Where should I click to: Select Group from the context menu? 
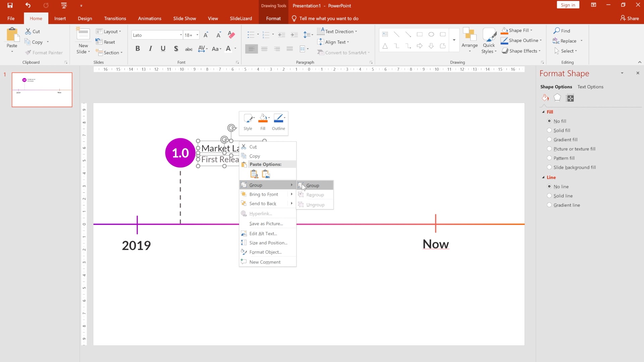point(313,185)
